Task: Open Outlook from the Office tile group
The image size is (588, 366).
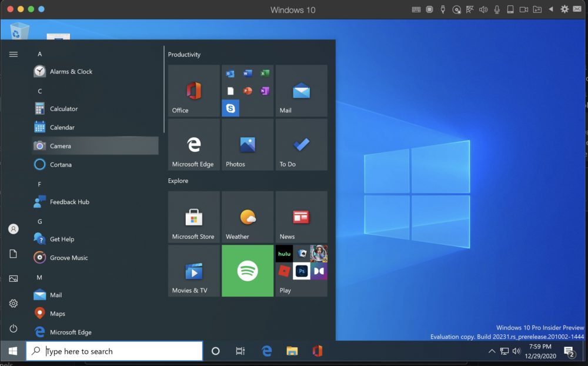Action: pos(230,74)
